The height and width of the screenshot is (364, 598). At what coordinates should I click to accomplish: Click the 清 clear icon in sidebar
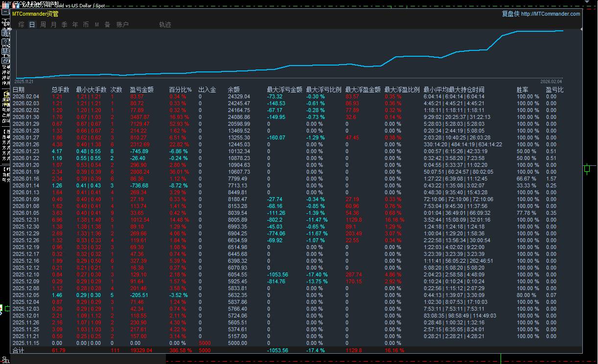(x=5, y=32)
